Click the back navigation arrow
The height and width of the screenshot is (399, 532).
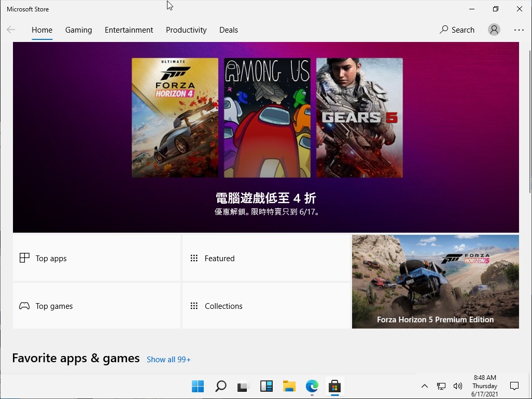coord(11,30)
